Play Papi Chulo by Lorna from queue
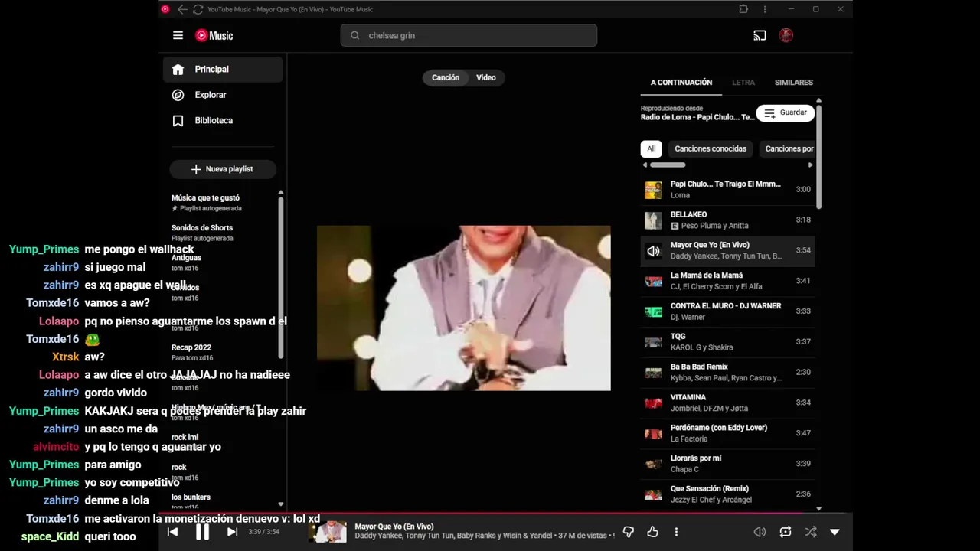Screen dimensions: 980x551 [727, 189]
